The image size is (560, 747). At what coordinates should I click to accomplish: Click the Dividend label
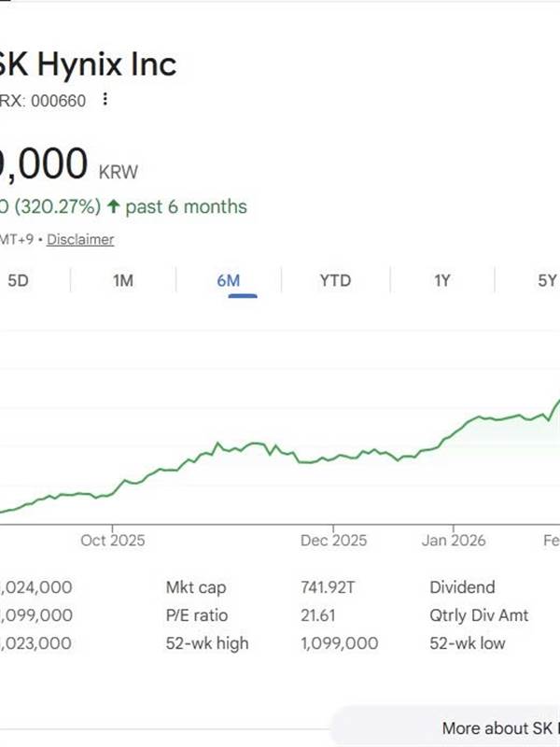[462, 587]
